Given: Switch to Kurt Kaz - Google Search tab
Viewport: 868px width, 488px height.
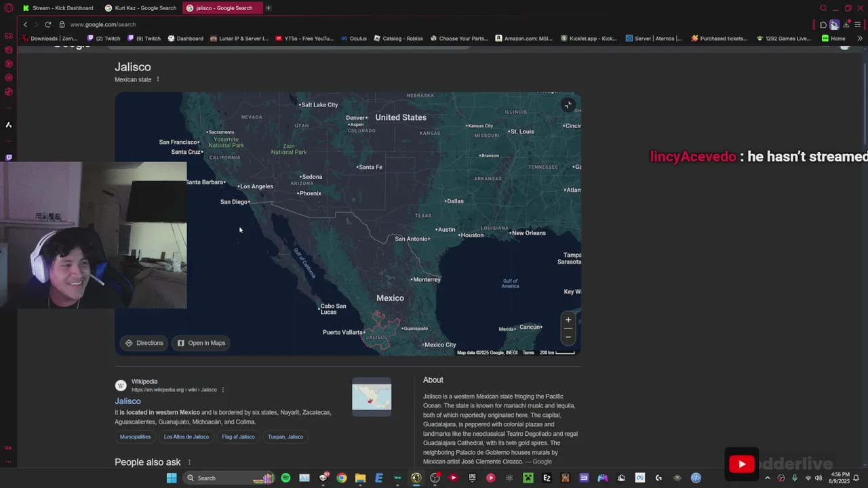Looking at the screenshot, I should (140, 8).
